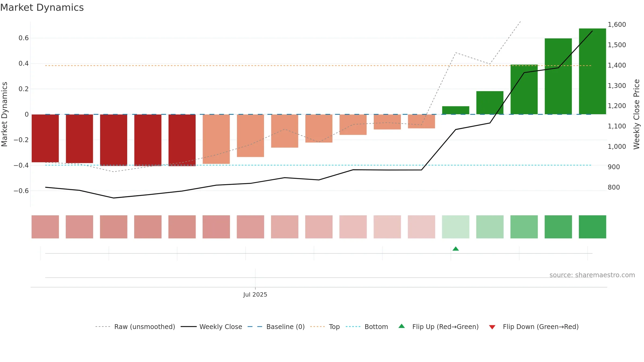Click the first red heatmap square
Screen dimensions: 644x362
[x=45, y=227]
